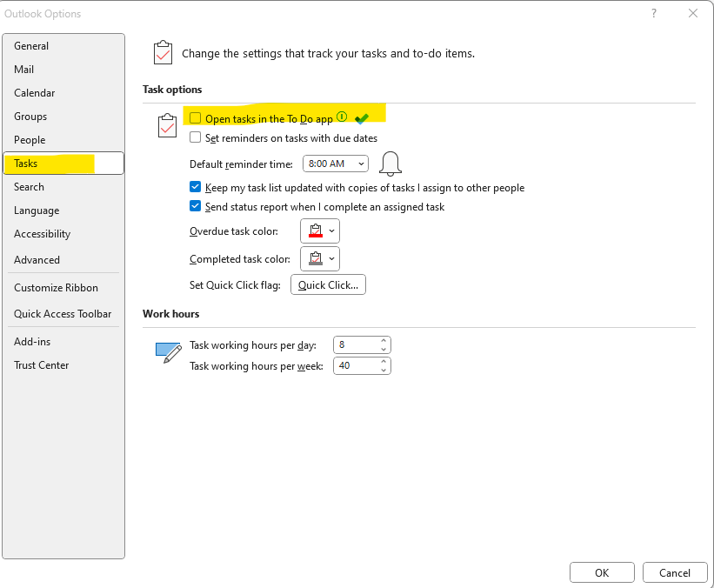Screen dimensions: 714x588
Task: Open the Default reminder time dropdown
Action: tap(336, 164)
